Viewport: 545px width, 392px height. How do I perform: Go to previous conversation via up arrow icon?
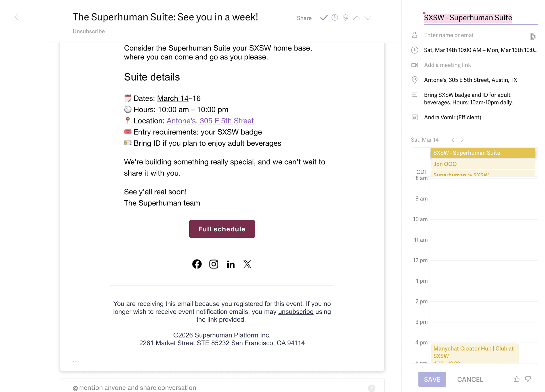[x=357, y=18]
